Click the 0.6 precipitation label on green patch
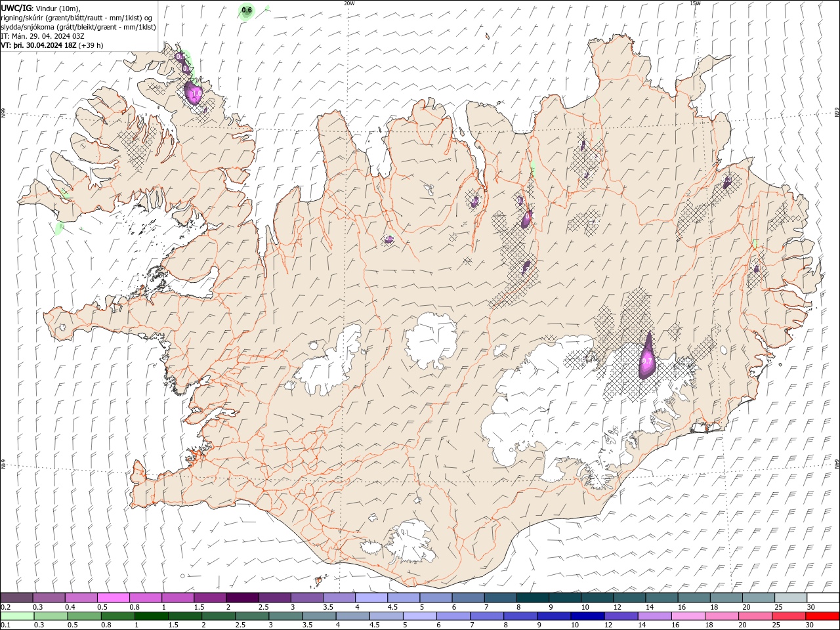 coord(247,10)
